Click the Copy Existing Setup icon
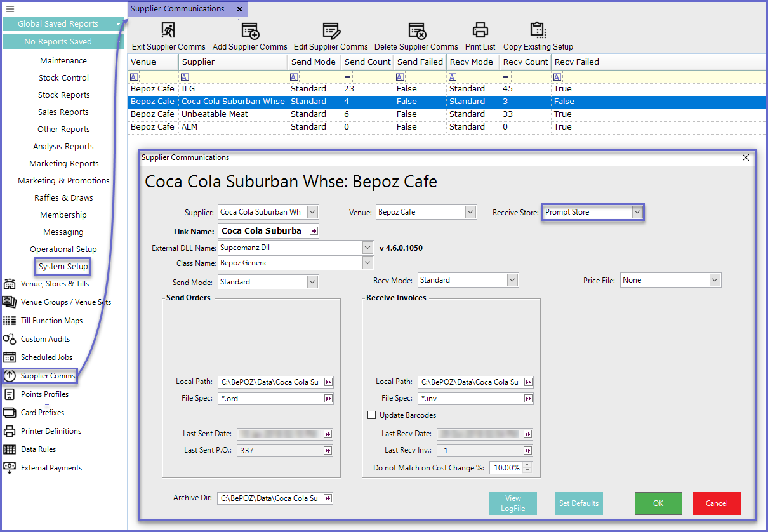Viewport: 768px width, 532px height. click(x=538, y=30)
